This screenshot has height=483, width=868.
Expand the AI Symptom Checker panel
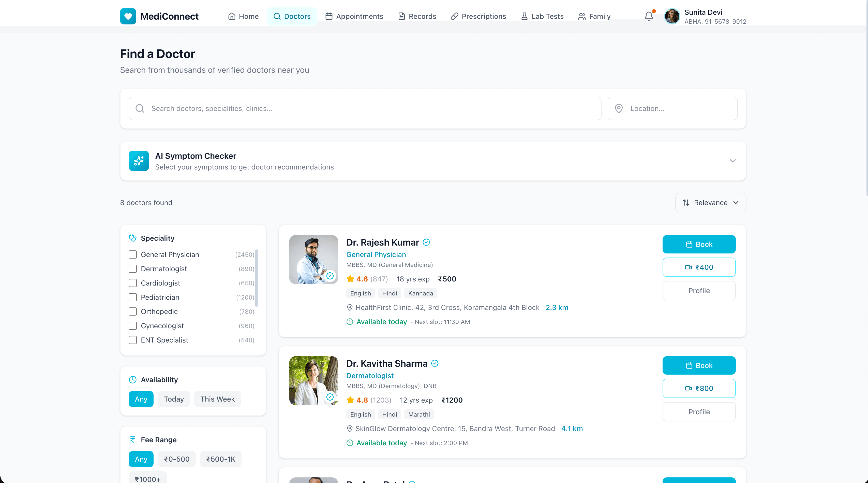pos(732,161)
